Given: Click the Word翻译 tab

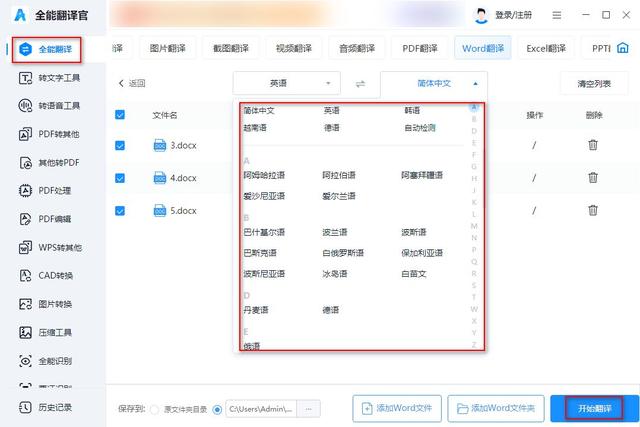Looking at the screenshot, I should point(483,48).
